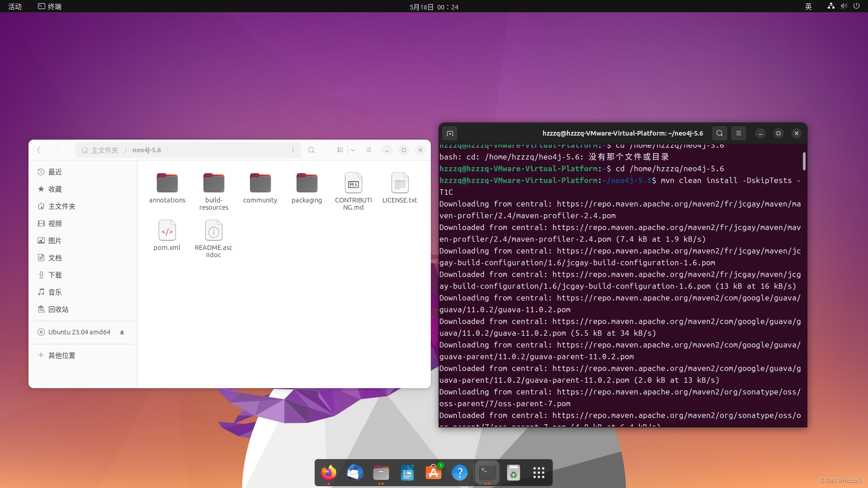
Task: Open the build-resources folder
Action: pos(214,191)
